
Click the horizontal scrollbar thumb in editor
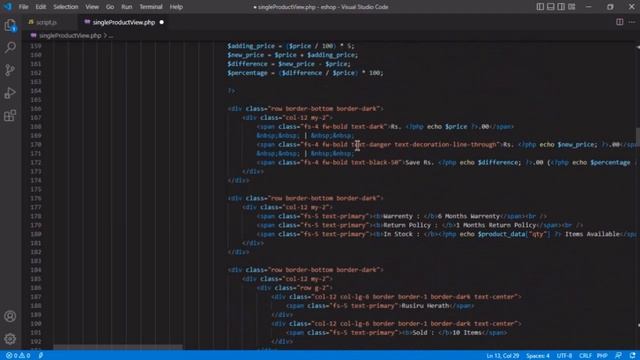[x=118, y=347]
